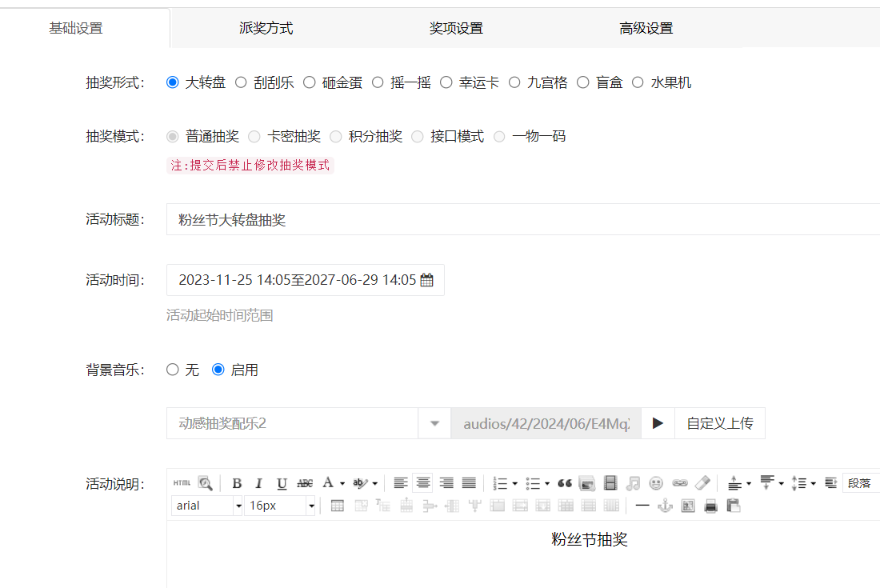The height and width of the screenshot is (588, 880).
Task: Switch to the 派奖方式 tab
Action: point(266,28)
